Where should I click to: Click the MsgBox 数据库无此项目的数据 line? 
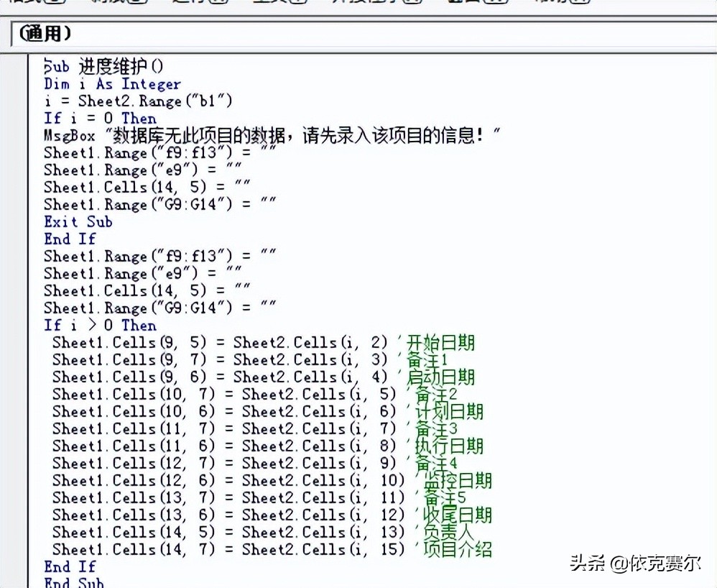click(272, 136)
